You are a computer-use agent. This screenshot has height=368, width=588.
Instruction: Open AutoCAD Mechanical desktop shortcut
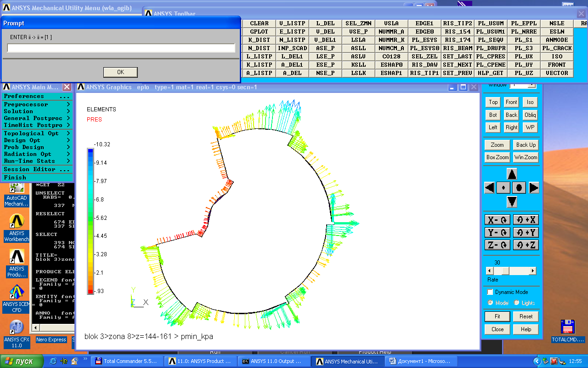point(17,195)
